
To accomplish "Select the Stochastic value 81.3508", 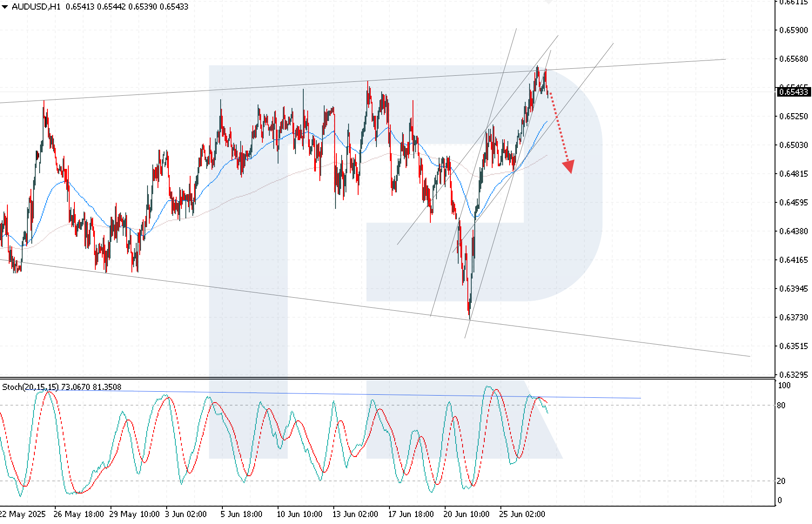I will 107,387.
